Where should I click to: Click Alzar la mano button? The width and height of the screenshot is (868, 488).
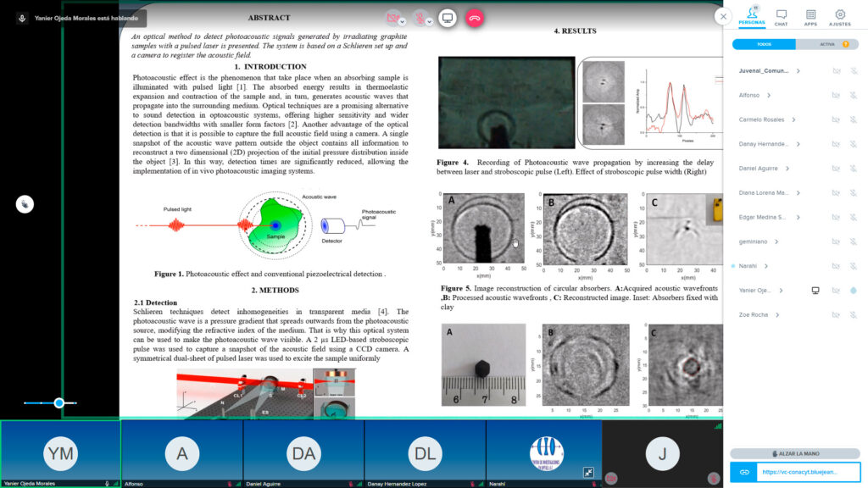coord(795,453)
